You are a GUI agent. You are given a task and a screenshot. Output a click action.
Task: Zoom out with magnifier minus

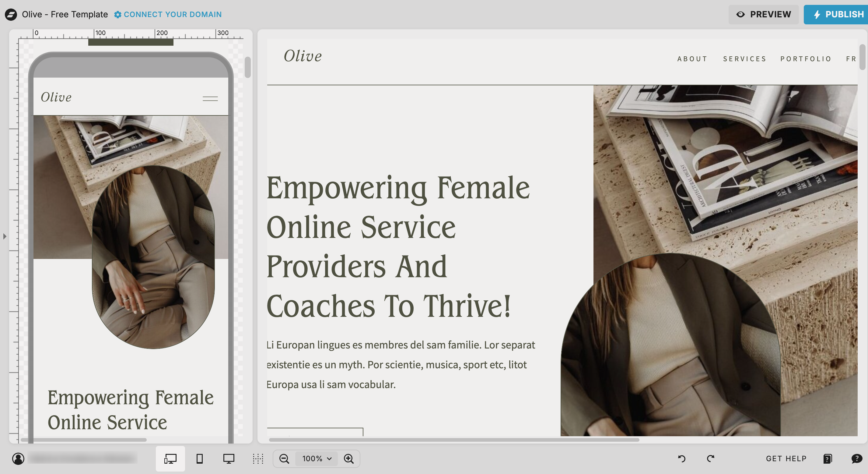pyautogui.click(x=284, y=458)
